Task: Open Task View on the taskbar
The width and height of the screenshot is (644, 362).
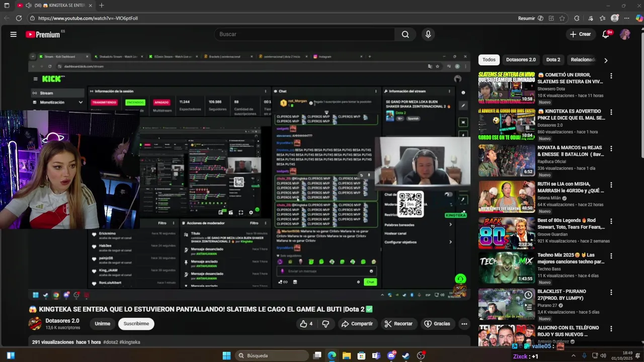Action: coord(317,355)
